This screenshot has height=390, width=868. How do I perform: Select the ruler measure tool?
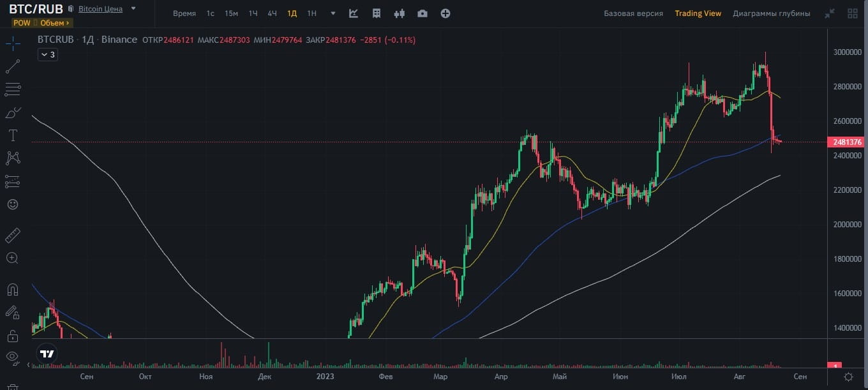click(x=12, y=236)
